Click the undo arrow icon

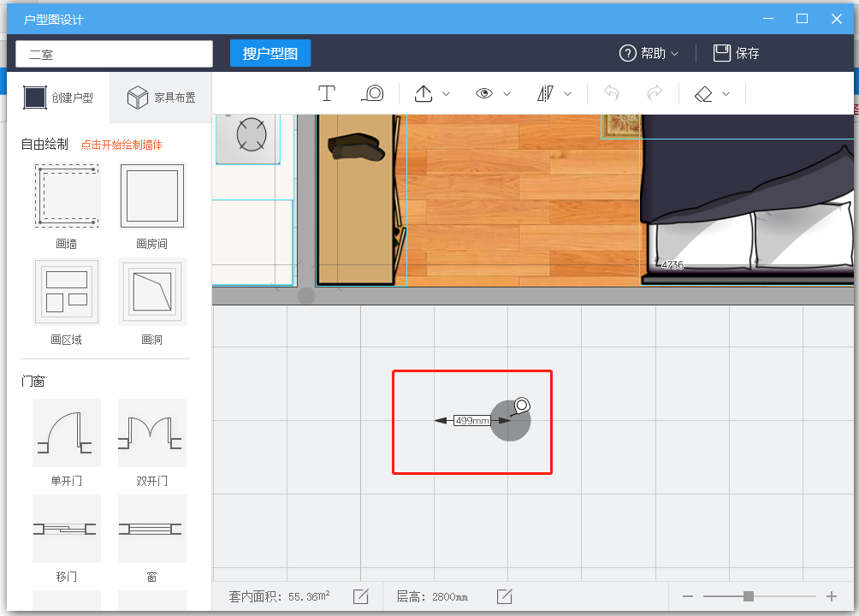click(x=611, y=93)
